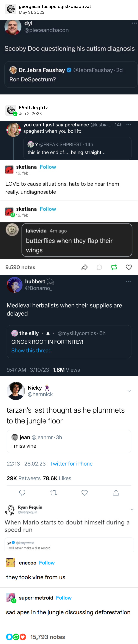Expand the chevron on Ryan Pequin's tweet
The height and width of the screenshot is (644, 138).
[132, 509]
